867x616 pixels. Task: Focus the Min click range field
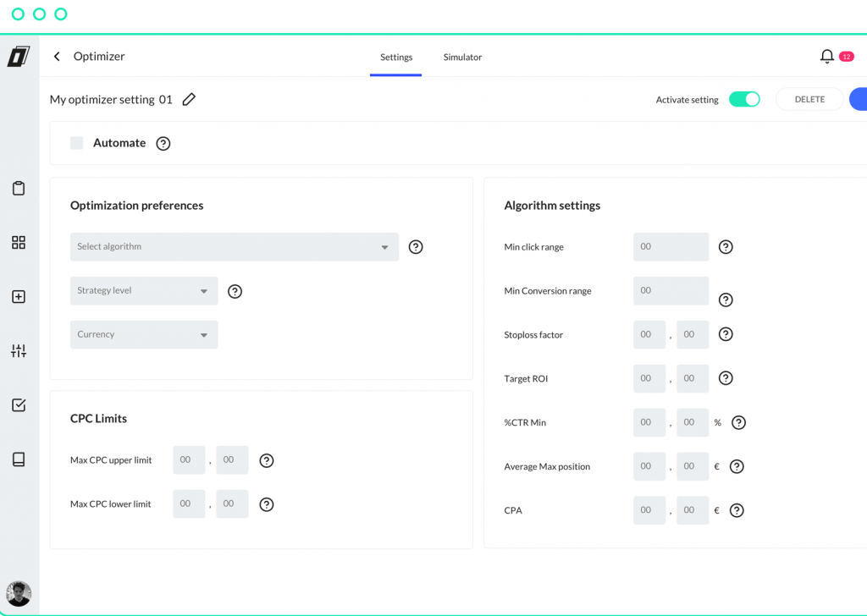point(671,247)
